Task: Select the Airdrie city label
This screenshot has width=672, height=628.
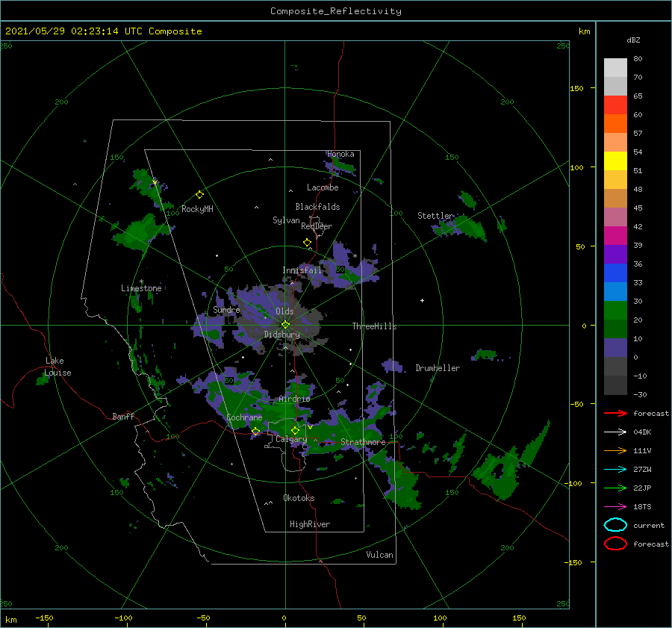Action: (294, 399)
